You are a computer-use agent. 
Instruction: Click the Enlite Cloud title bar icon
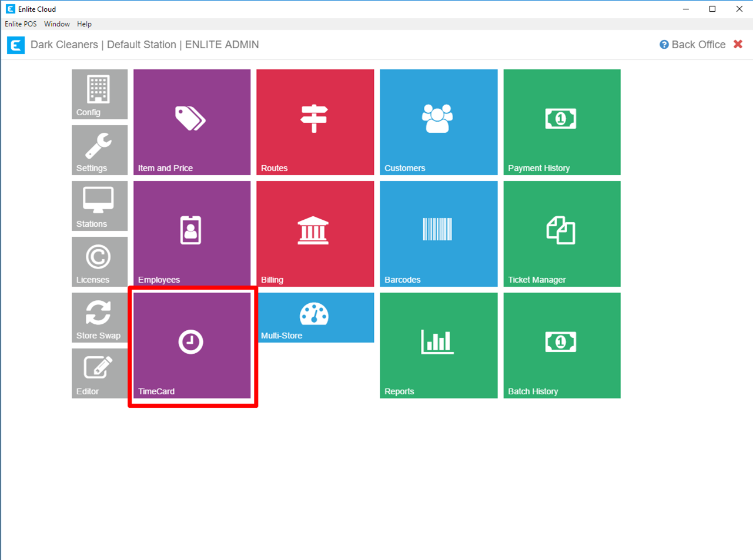click(10, 9)
